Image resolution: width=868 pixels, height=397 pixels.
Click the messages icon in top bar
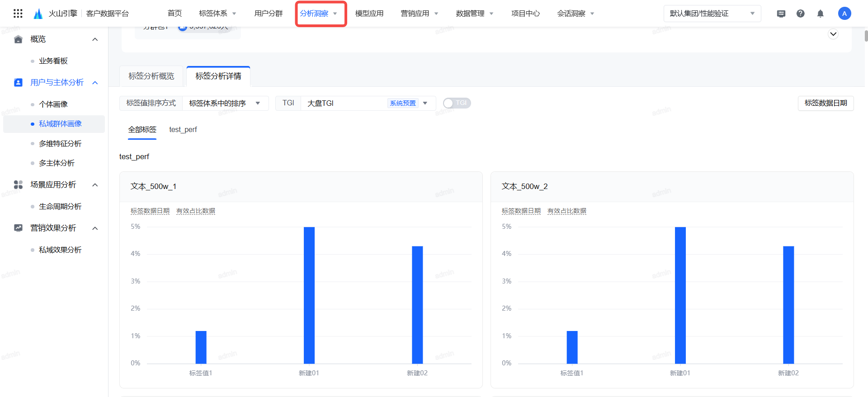[781, 14]
